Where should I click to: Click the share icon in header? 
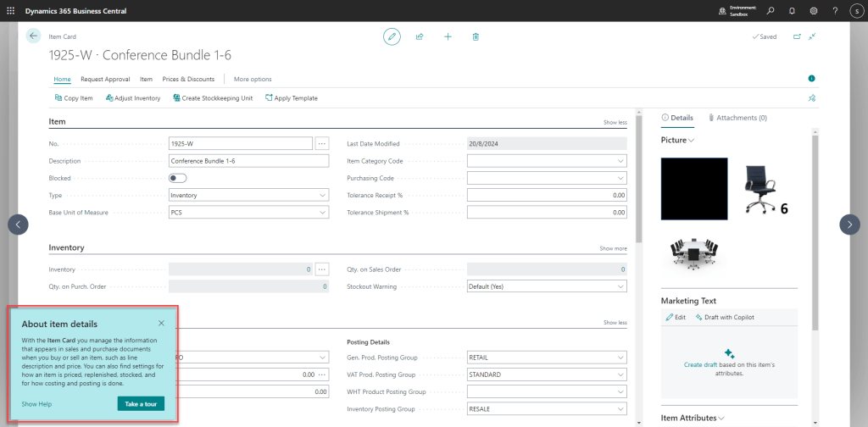[x=420, y=36]
